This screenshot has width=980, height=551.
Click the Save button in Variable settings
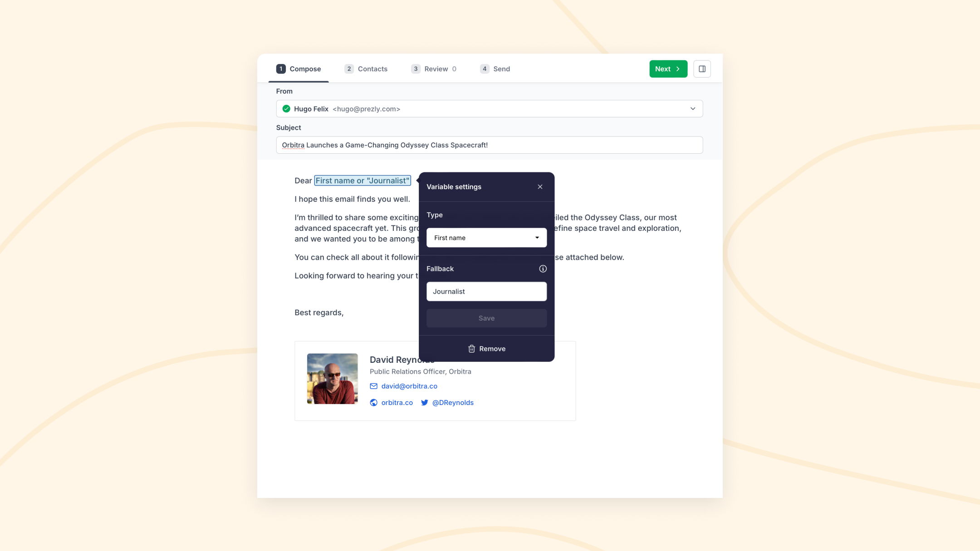coord(487,317)
